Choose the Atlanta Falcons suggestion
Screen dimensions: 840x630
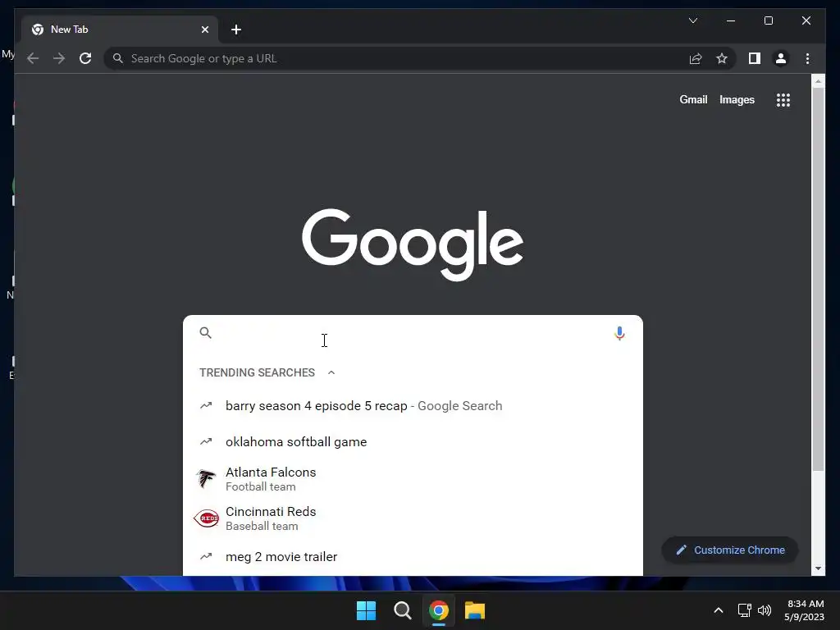413,479
